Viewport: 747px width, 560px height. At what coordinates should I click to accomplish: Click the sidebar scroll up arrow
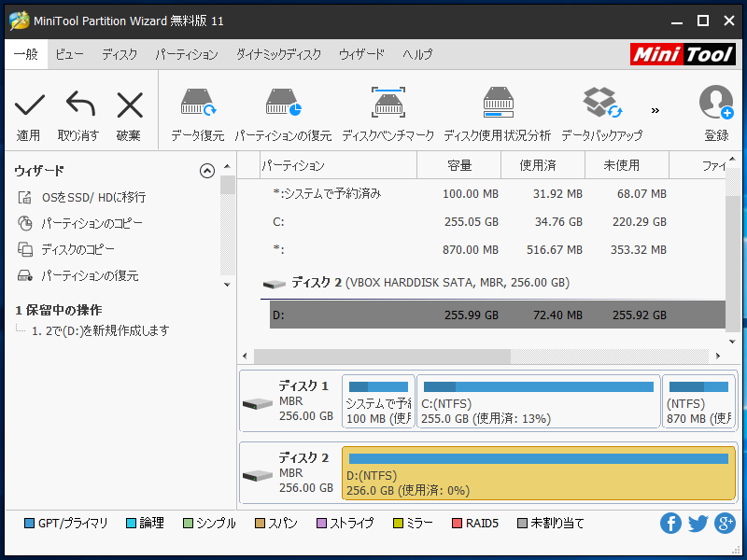(227, 167)
